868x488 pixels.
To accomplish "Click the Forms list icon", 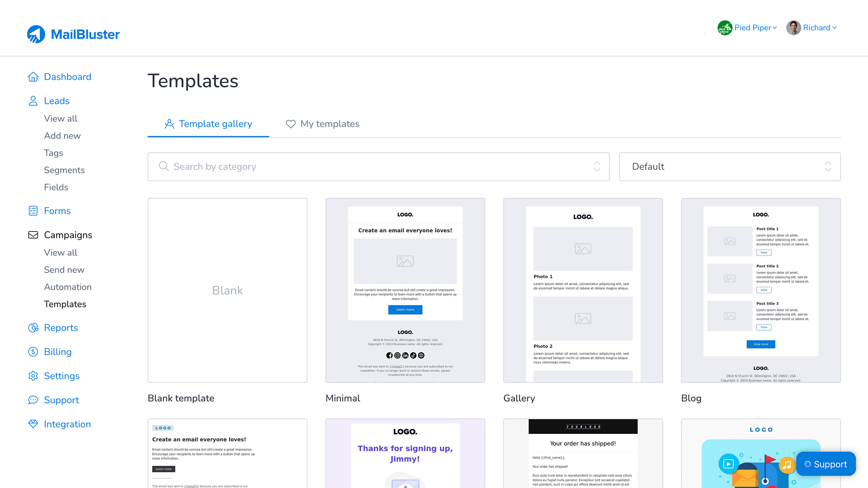I will click(x=33, y=211).
